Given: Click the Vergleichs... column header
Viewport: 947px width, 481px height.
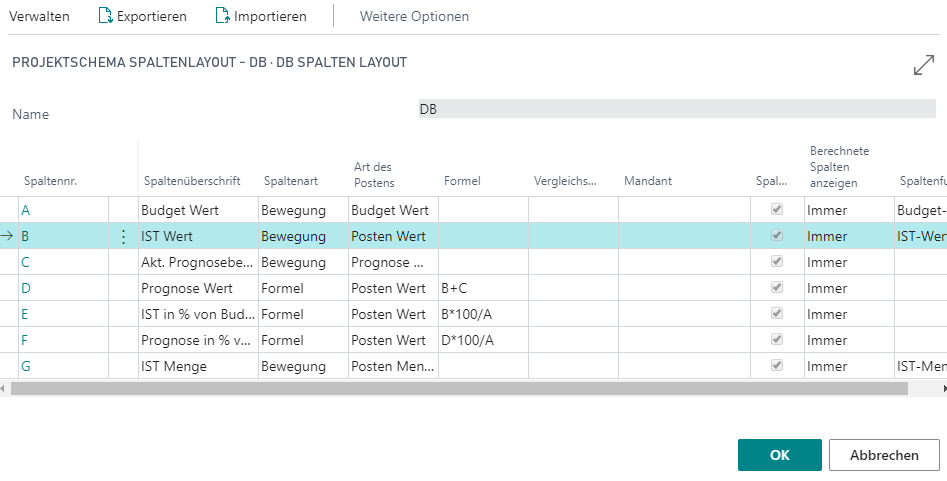Looking at the screenshot, I should click(565, 181).
